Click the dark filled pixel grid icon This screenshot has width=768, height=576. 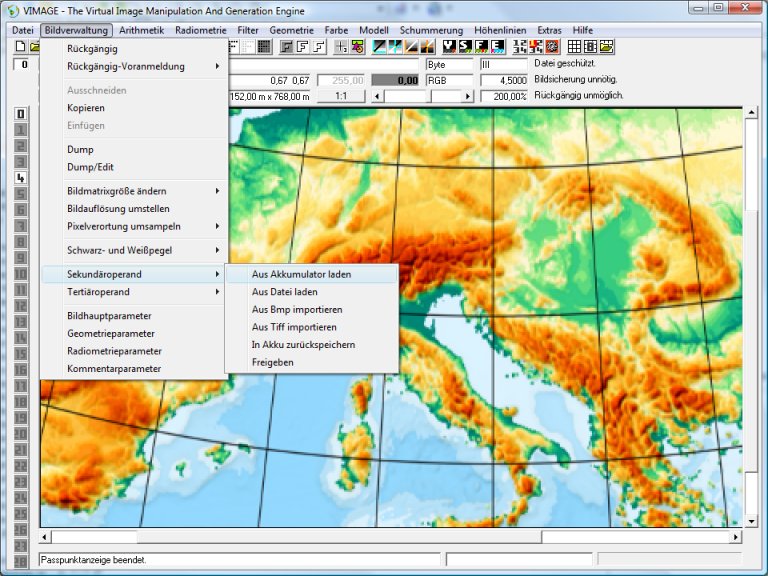coord(264,47)
